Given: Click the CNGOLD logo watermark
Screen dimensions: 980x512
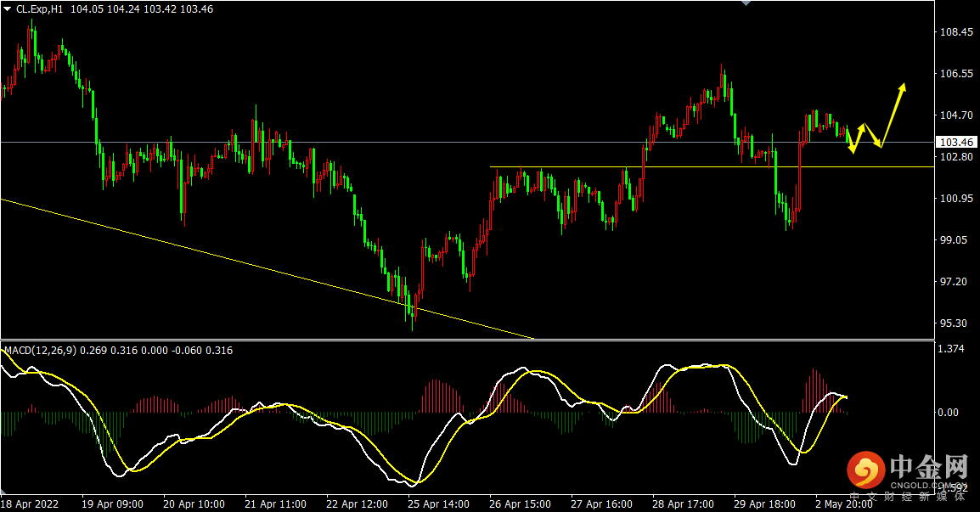Looking at the screenshot, I should pyautogui.click(x=906, y=473).
